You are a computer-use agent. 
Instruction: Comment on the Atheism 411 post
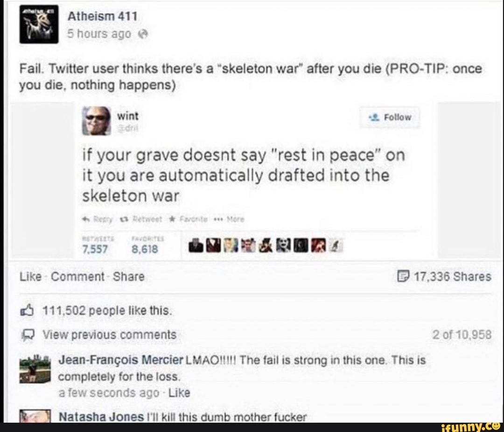77,277
